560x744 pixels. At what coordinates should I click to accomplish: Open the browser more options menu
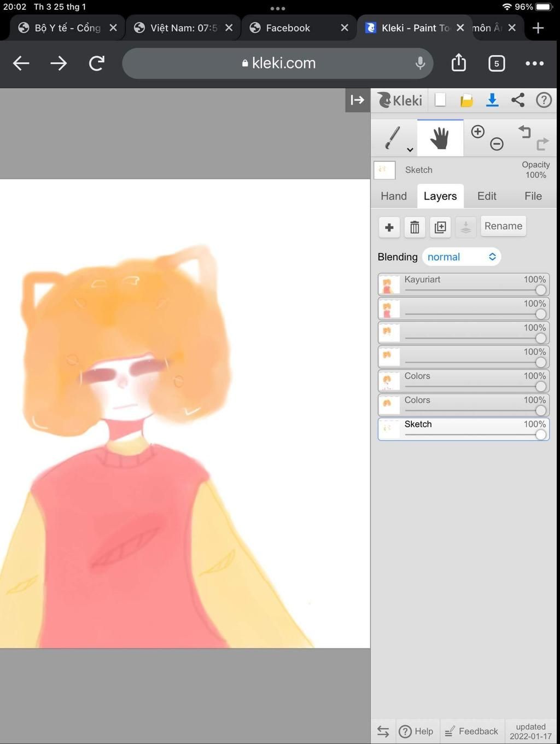(x=535, y=63)
